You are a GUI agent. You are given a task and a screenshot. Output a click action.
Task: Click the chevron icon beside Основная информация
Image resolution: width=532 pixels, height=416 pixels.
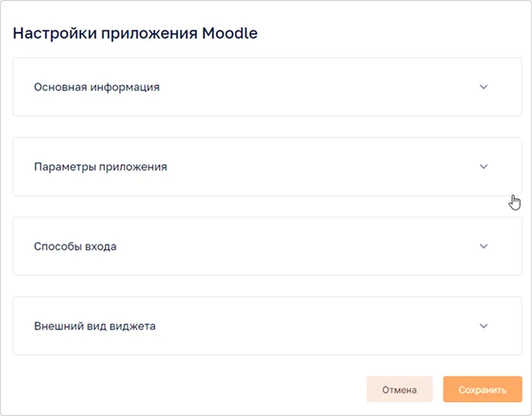coord(483,87)
